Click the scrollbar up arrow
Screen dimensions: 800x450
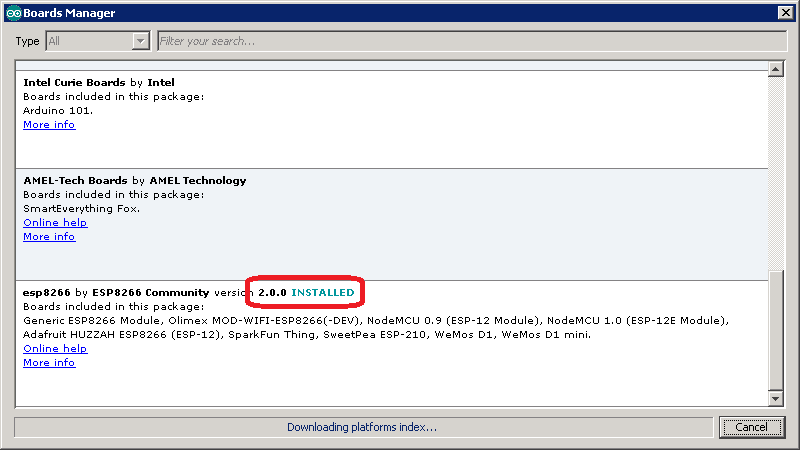776,69
